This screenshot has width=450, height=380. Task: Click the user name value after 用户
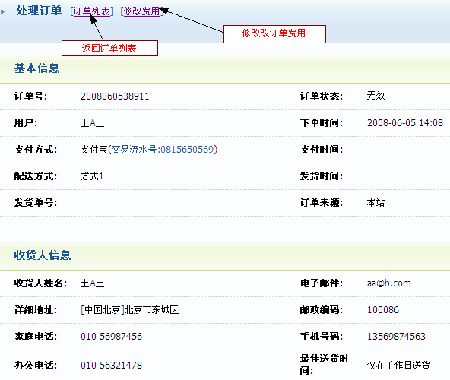pos(92,123)
